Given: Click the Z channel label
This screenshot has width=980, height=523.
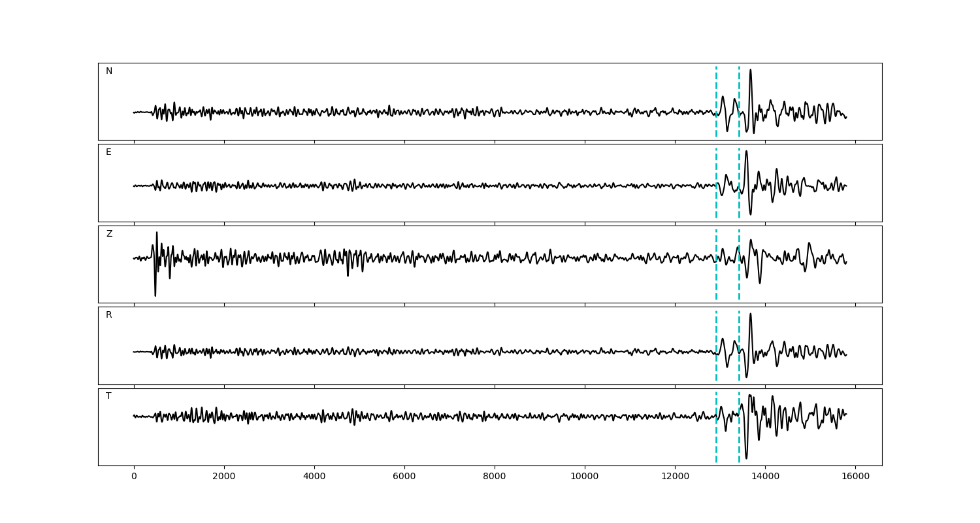Looking at the screenshot, I should point(109,234).
